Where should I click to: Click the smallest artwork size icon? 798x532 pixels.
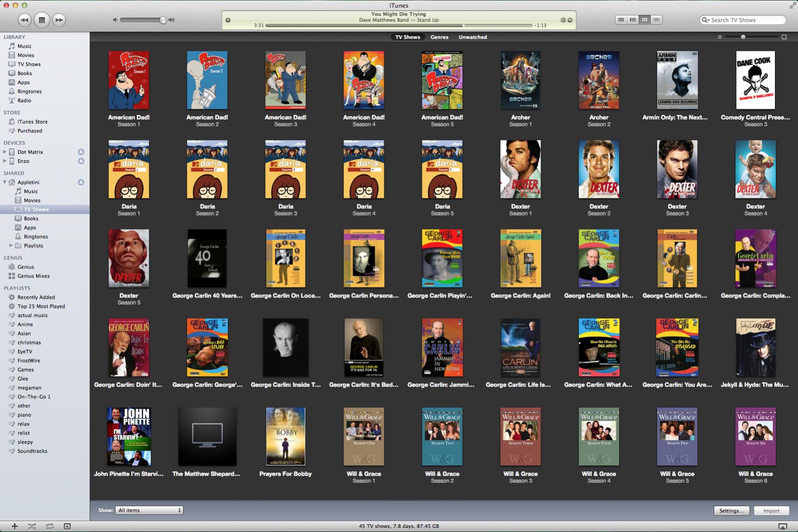[x=720, y=37]
